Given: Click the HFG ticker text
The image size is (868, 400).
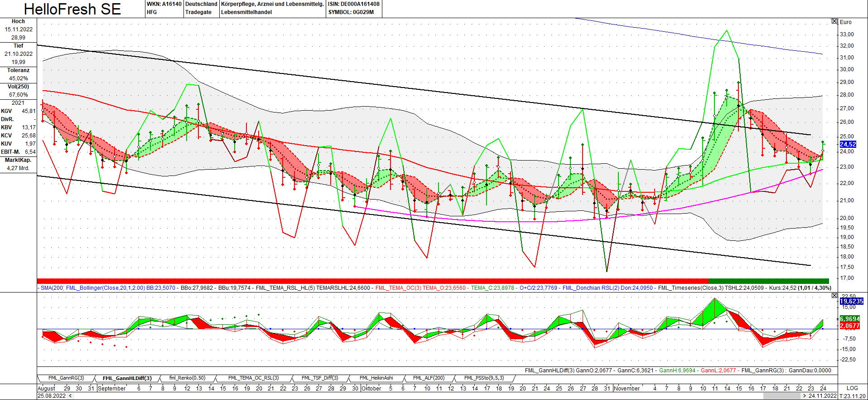Looking at the screenshot, I should (152, 12).
